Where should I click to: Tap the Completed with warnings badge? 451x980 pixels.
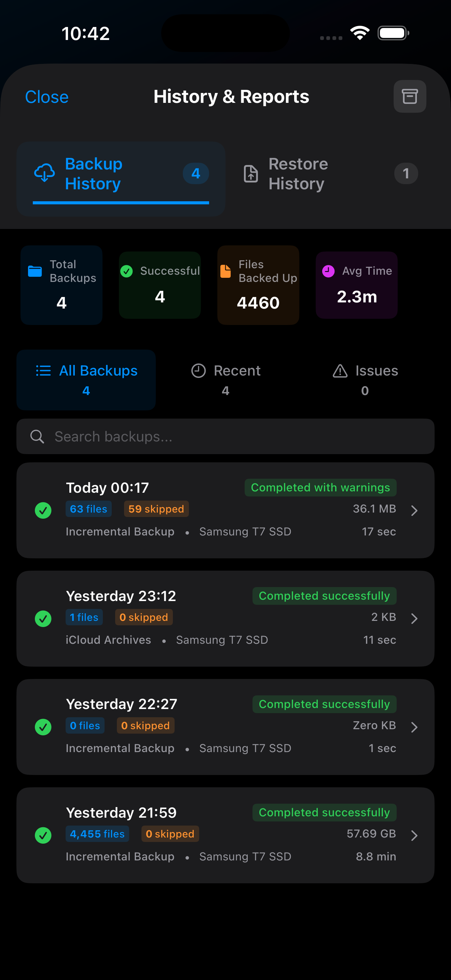(x=320, y=487)
